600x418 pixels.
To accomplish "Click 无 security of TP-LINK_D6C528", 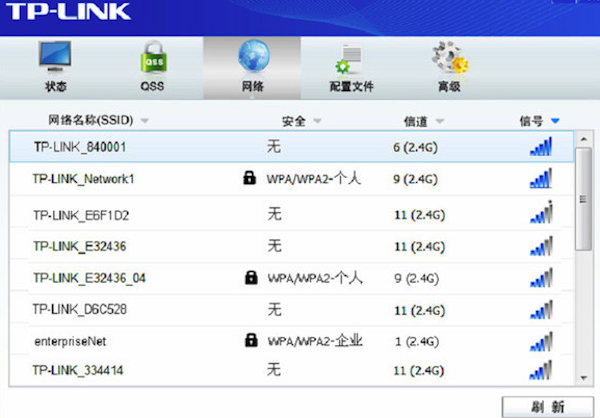I will coord(275,309).
